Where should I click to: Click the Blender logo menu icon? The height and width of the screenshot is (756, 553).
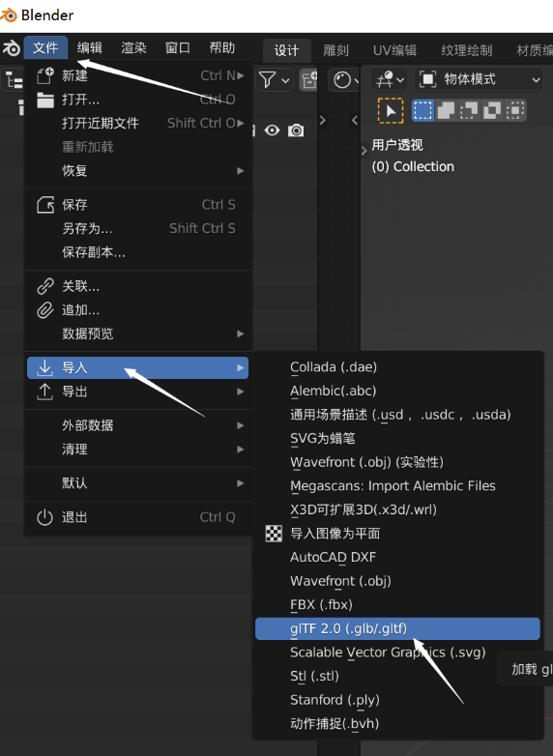coord(12,47)
